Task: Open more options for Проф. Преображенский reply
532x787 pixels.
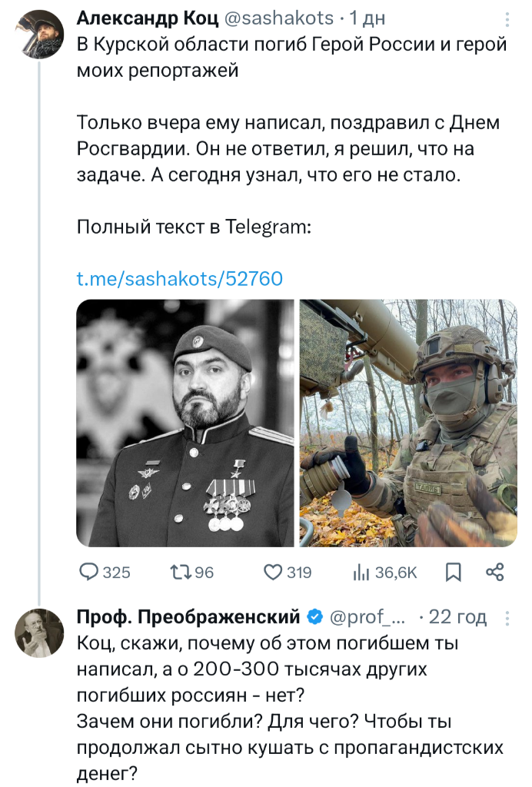Action: pos(507,617)
